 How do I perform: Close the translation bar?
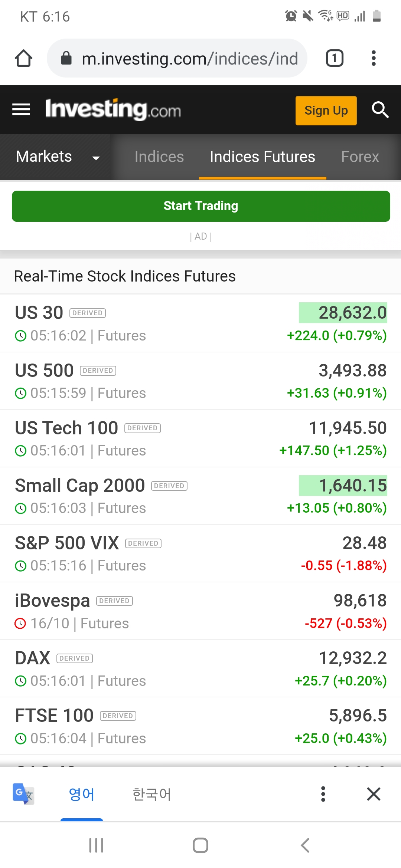[374, 794]
